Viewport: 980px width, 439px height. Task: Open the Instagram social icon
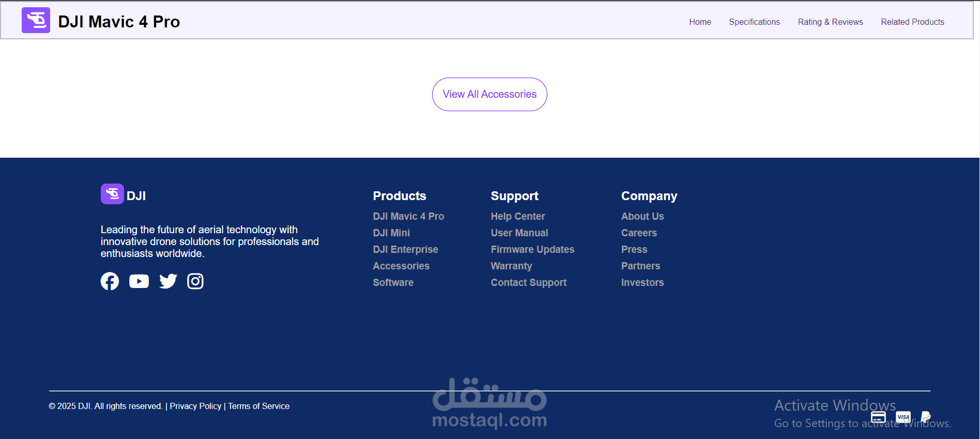(x=195, y=281)
